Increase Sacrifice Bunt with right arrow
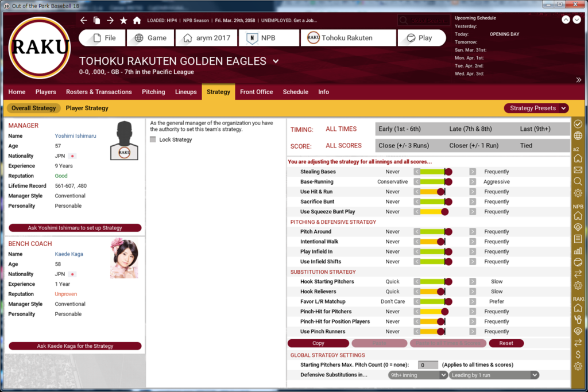This screenshot has height=392, width=588. (473, 201)
